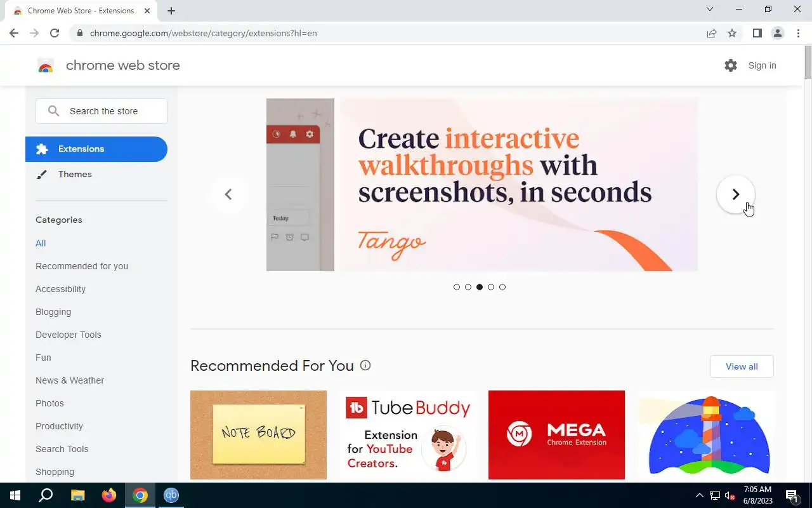Screen dimensions: 812x508
Task: Go to the next carousel slide
Action: tap(736, 194)
